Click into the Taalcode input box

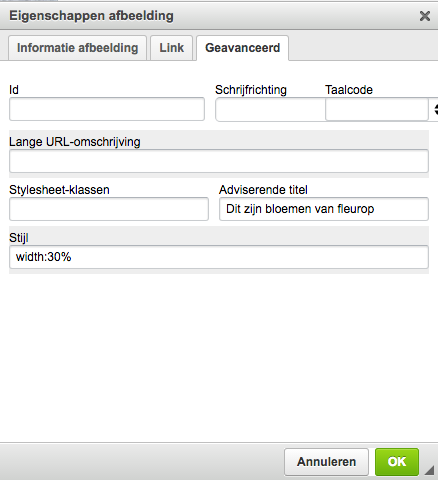coord(377,109)
